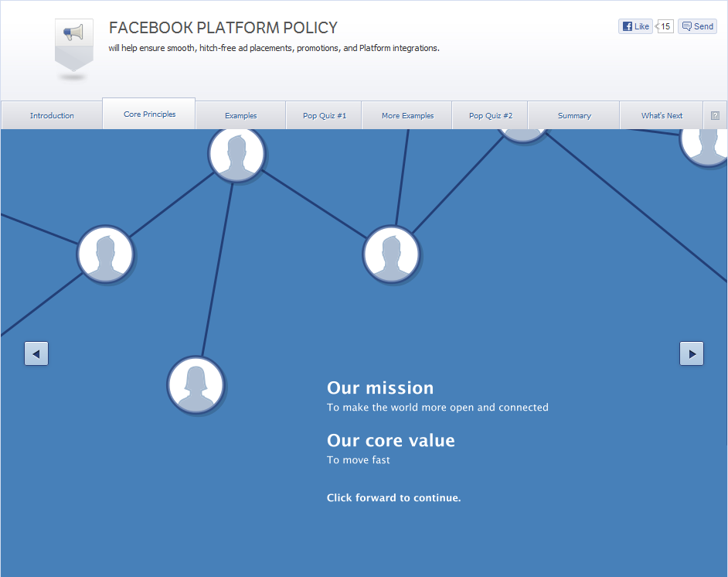This screenshot has width=728, height=577.
Task: Open Pop Quiz #1 tab
Action: point(324,116)
